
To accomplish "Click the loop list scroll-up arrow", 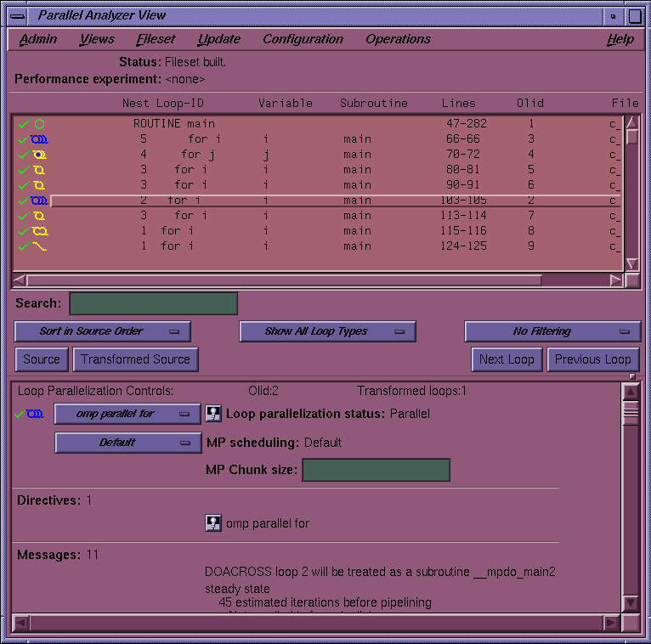I will (x=632, y=122).
